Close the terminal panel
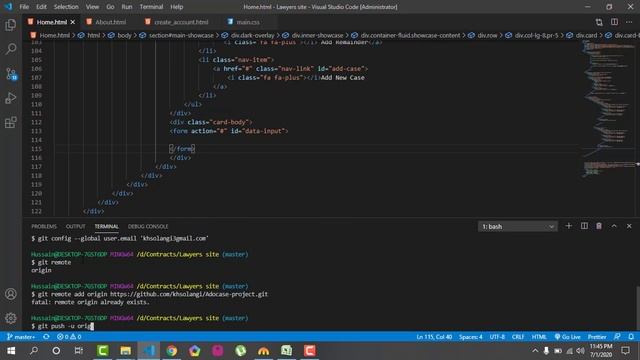Image resolution: width=640 pixels, height=360 pixels. (x=629, y=226)
